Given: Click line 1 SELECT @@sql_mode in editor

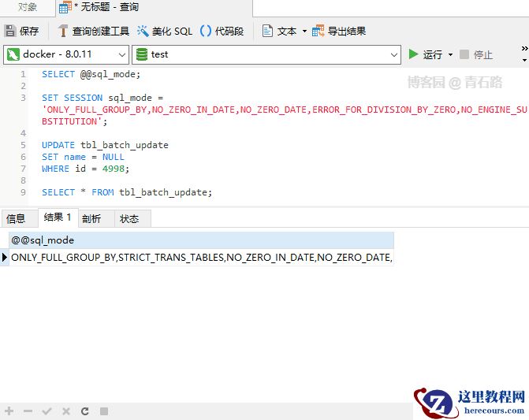Looking at the screenshot, I should coord(91,74).
